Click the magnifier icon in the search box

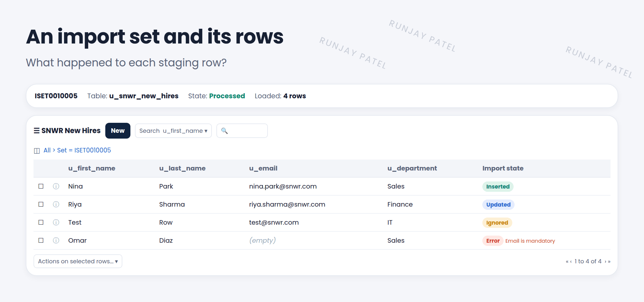click(224, 131)
